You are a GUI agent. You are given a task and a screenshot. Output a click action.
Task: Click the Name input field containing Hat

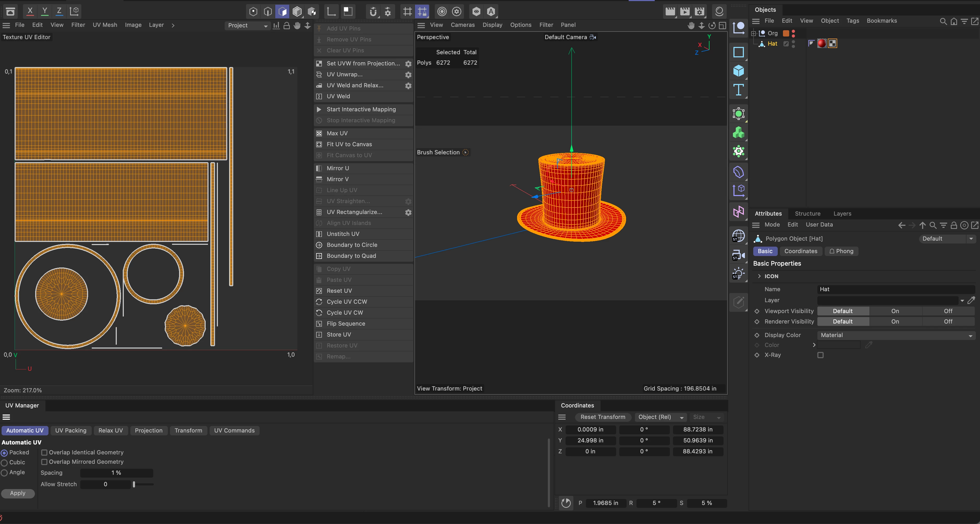point(896,289)
